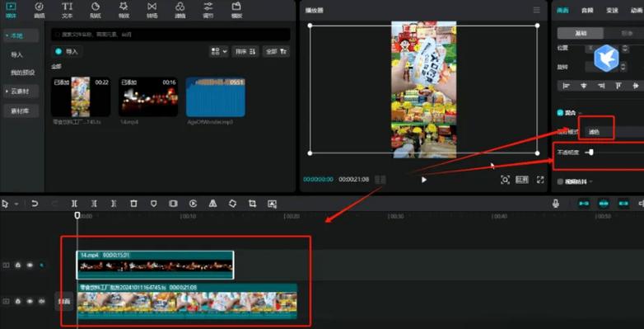Choose the pointer selection tool
The height and width of the screenshot is (329, 644).
click(5, 204)
